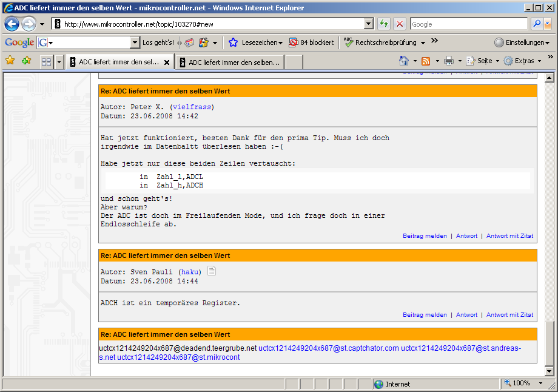Go back with the browser Back arrow
558x392 pixels.
(12, 24)
